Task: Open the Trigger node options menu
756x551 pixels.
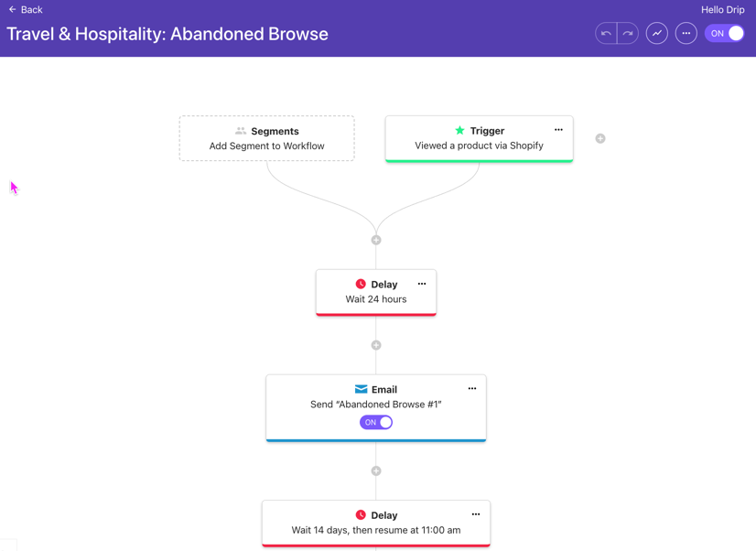Action: (x=558, y=130)
